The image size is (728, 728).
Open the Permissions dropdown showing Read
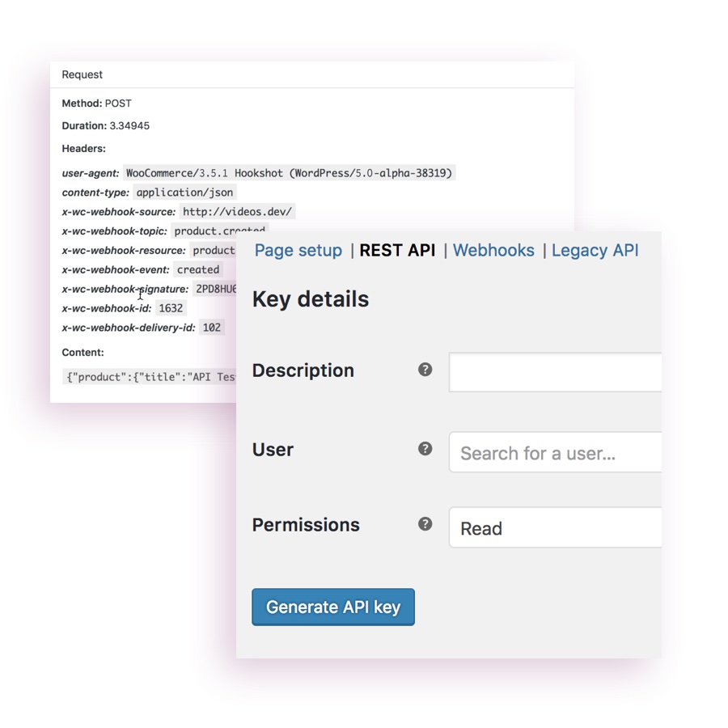click(x=555, y=528)
